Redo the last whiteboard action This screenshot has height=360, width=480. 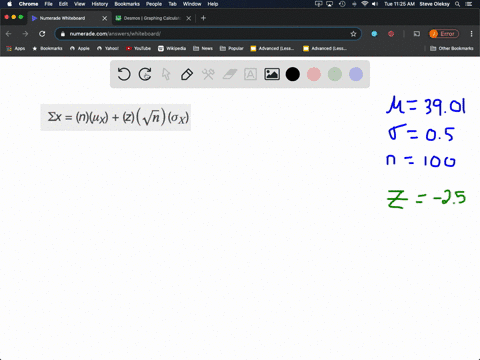click(145, 74)
